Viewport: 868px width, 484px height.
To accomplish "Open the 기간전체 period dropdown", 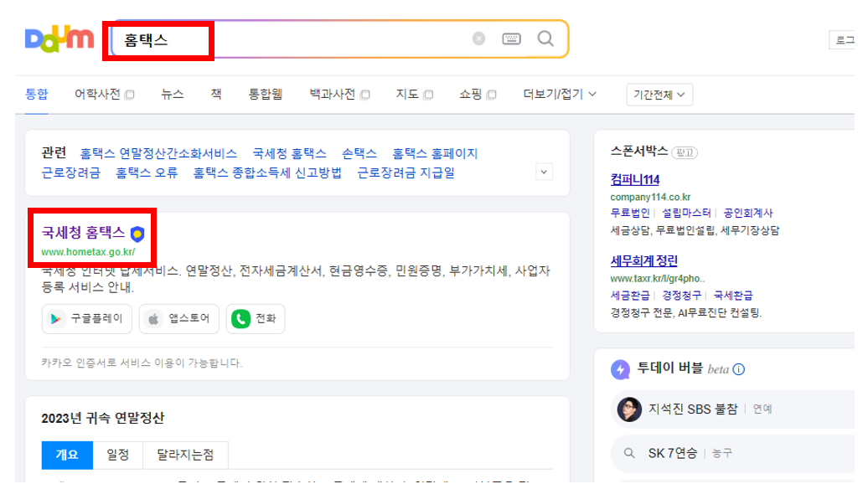I will point(659,94).
